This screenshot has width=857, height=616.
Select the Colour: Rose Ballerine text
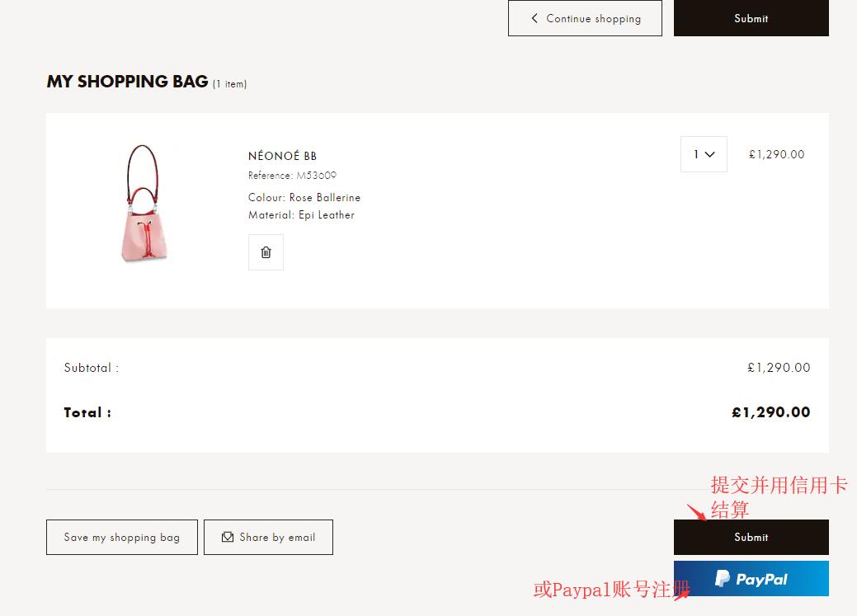[304, 197]
